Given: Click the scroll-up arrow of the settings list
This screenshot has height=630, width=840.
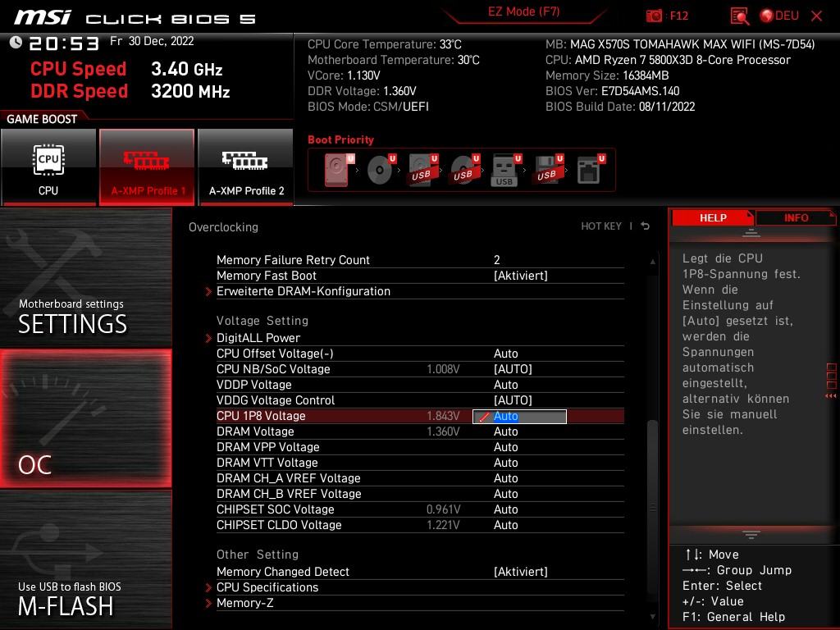Looking at the screenshot, I should (x=652, y=262).
